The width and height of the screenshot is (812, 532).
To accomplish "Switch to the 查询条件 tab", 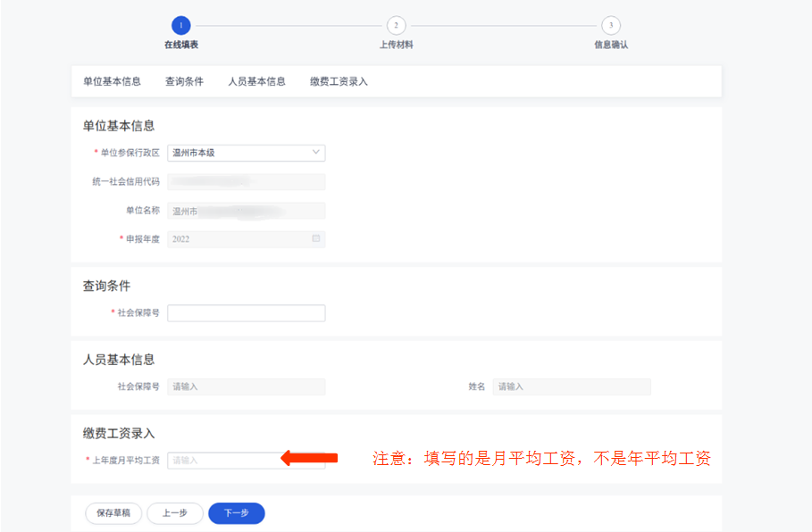I will pyautogui.click(x=184, y=81).
